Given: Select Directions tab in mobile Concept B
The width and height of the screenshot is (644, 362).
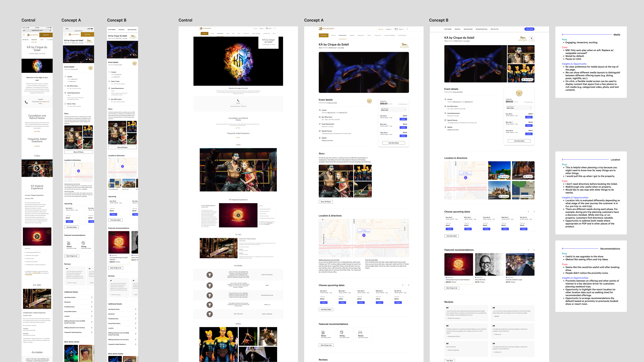Looking at the screenshot, I should point(122,29).
